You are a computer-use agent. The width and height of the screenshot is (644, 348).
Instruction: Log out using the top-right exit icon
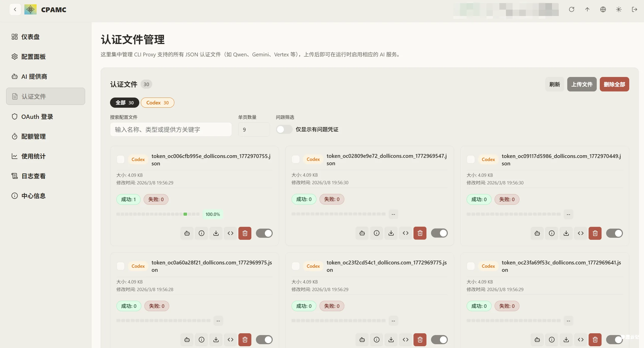pos(635,9)
